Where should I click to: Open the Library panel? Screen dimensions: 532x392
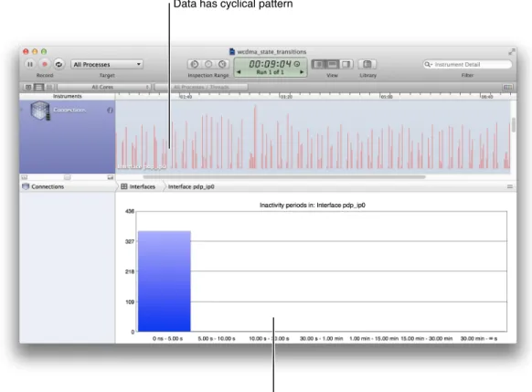[x=367, y=64]
